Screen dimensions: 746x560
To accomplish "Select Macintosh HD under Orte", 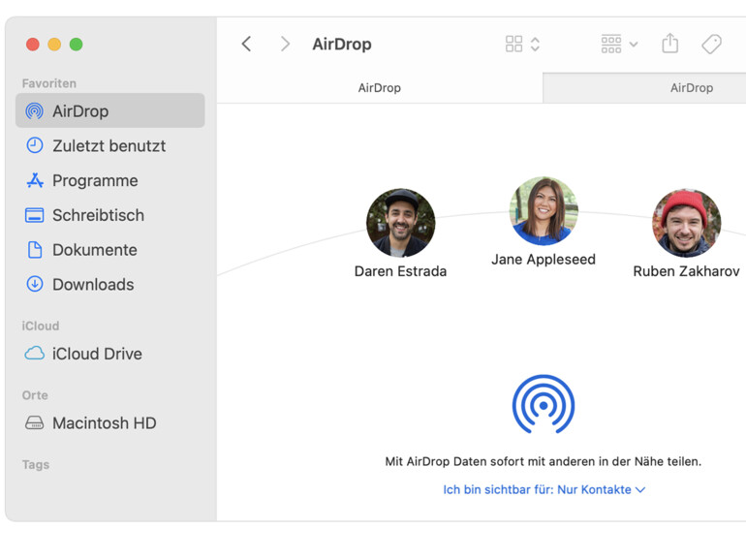I will tap(104, 423).
